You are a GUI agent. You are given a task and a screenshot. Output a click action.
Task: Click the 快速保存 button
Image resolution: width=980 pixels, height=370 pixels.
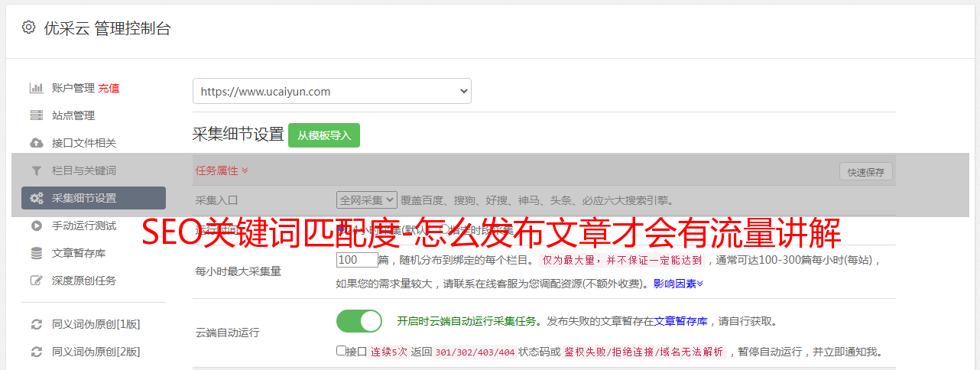pos(865,172)
